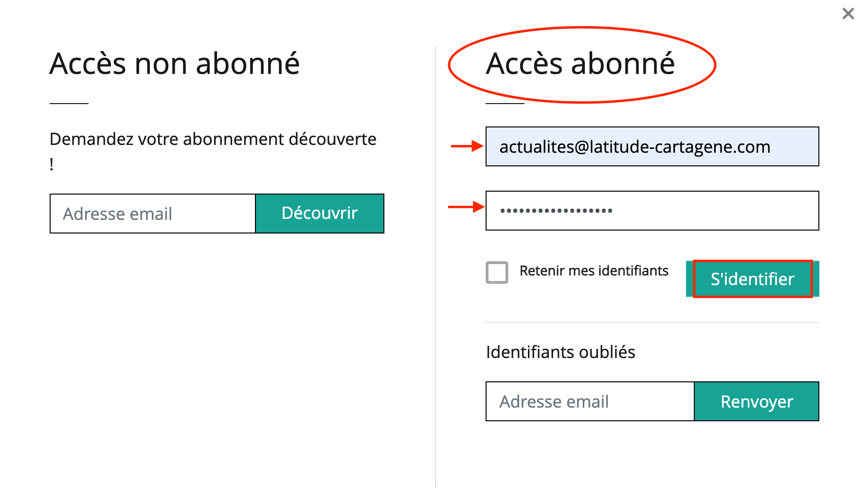Focus the Adresse email field beside Découvrir
Screen dimensions: 868x502
point(153,214)
